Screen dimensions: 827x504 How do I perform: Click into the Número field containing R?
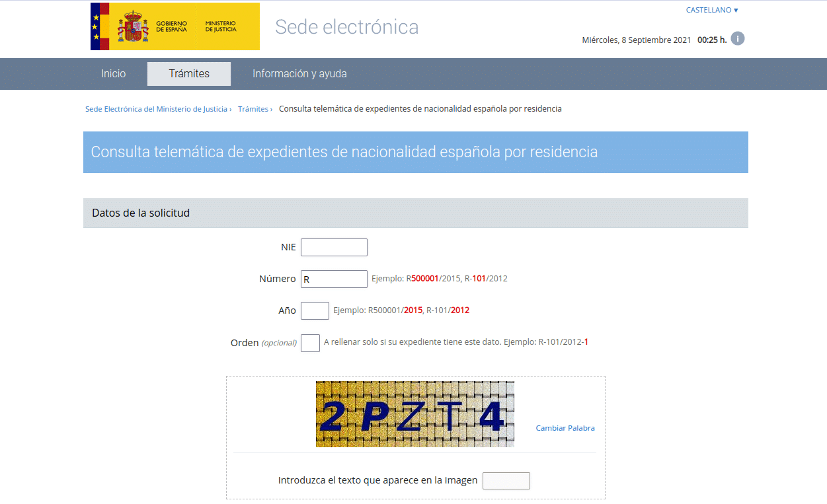(334, 279)
